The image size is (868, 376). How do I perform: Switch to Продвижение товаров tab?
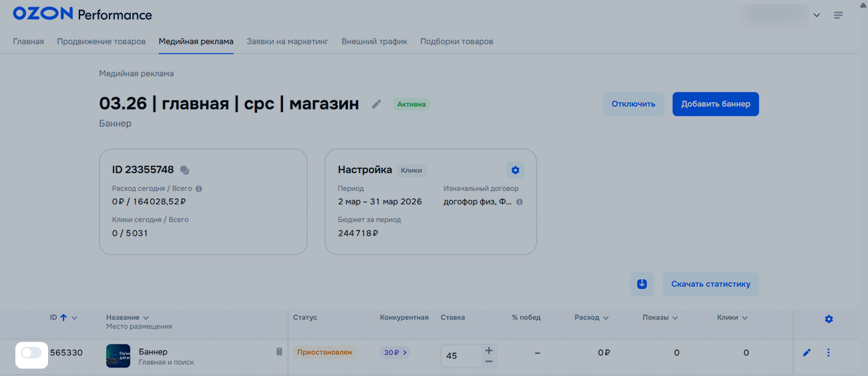[x=101, y=41]
